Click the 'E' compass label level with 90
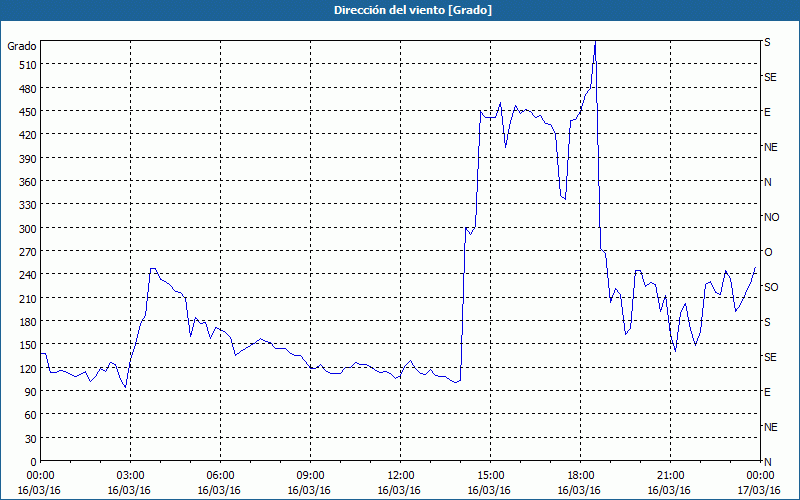This screenshot has width=800, height=500. click(x=767, y=392)
